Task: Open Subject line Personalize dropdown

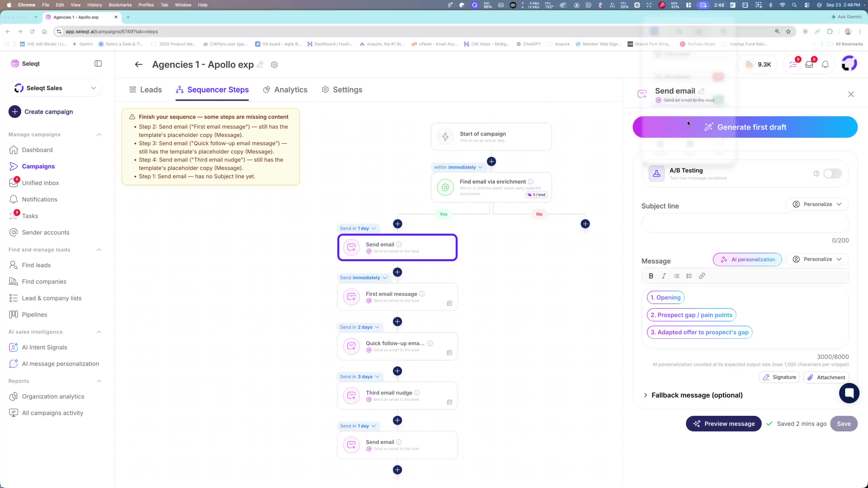Action: (817, 204)
